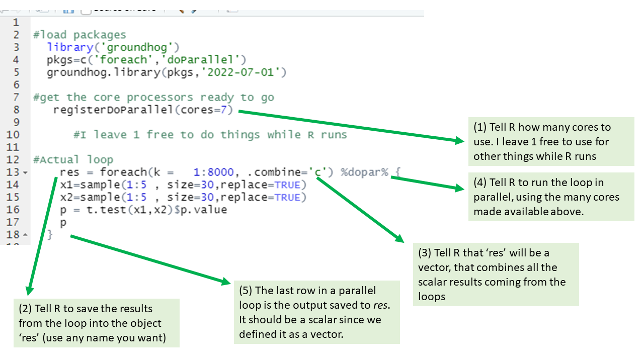This screenshot has width=644, height=362.
Task: Toggle the Source on Save checkbox
Action: tap(86, 9)
